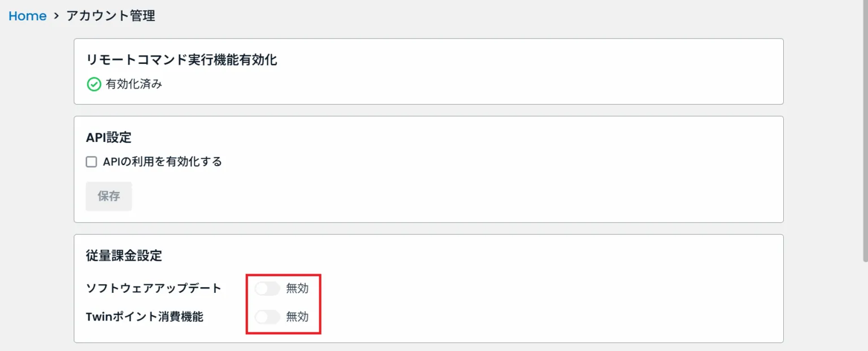
Task: Click the ソフトウェアアップデート row label
Action: point(154,288)
